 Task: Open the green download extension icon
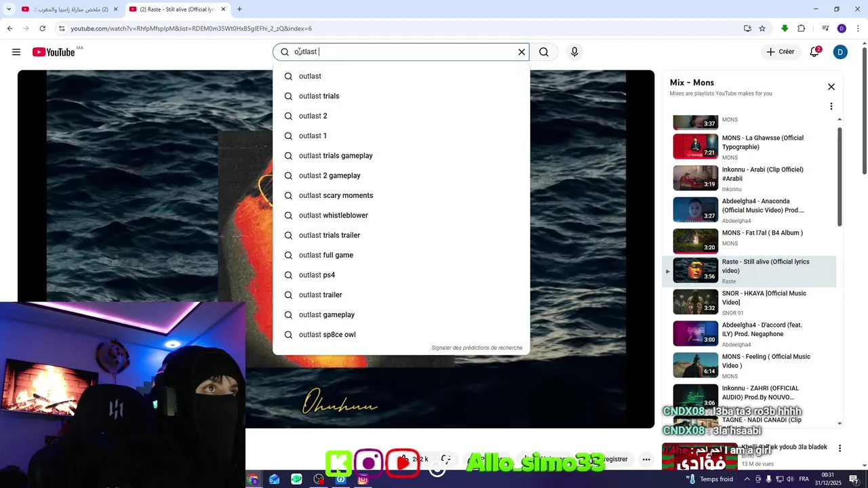[x=785, y=28]
